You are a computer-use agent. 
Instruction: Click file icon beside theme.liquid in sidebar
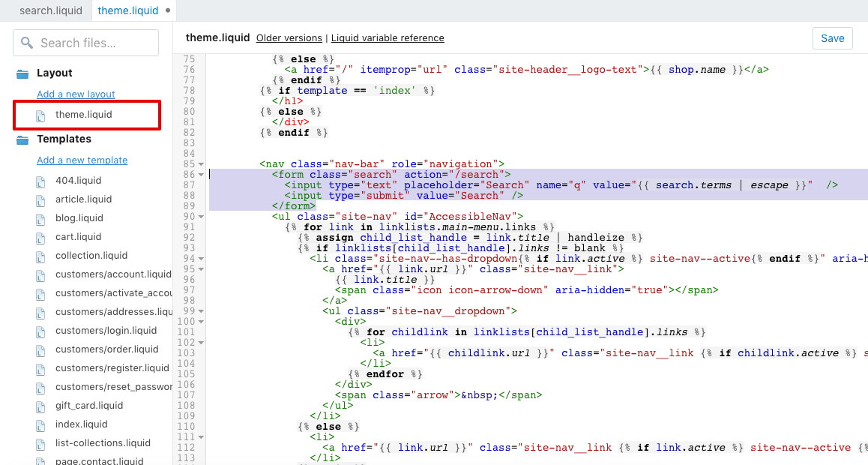40,115
